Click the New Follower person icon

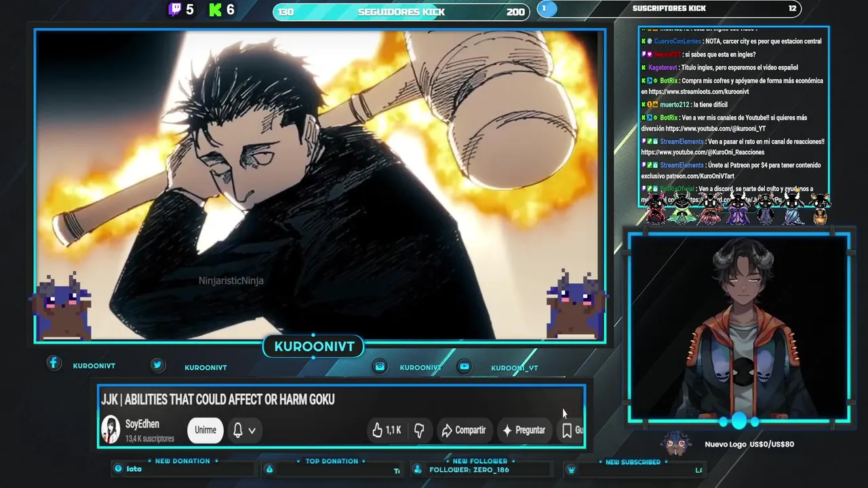pyautogui.click(x=417, y=469)
